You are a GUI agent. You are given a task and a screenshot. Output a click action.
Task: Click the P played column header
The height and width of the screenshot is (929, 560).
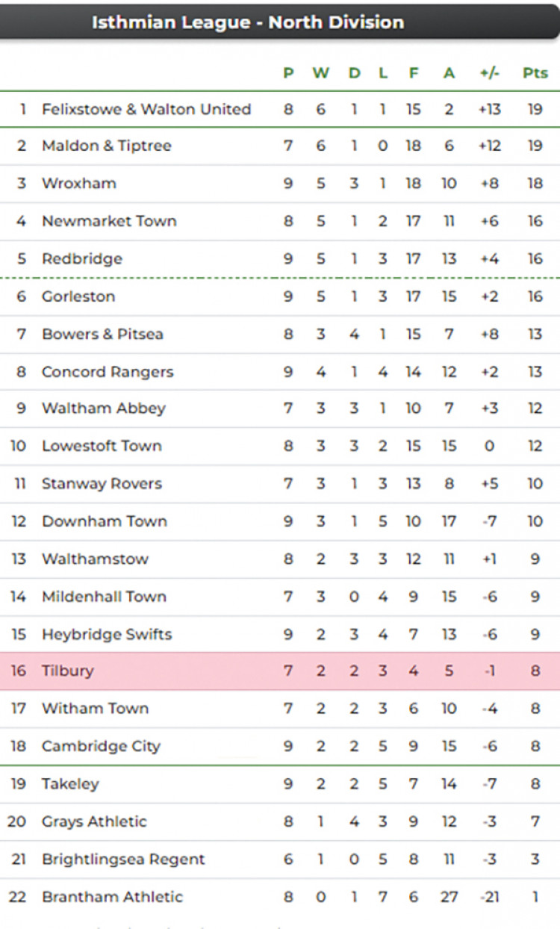(x=288, y=72)
